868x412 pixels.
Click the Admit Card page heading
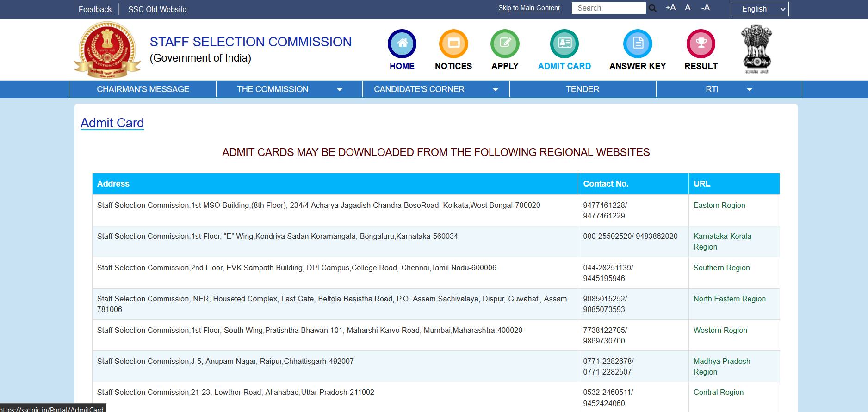point(112,123)
